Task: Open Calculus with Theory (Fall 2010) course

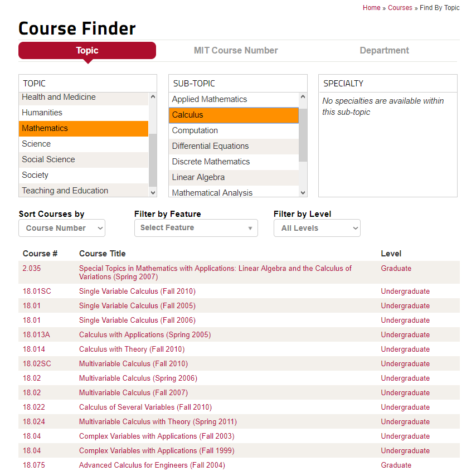Action: 132,349
